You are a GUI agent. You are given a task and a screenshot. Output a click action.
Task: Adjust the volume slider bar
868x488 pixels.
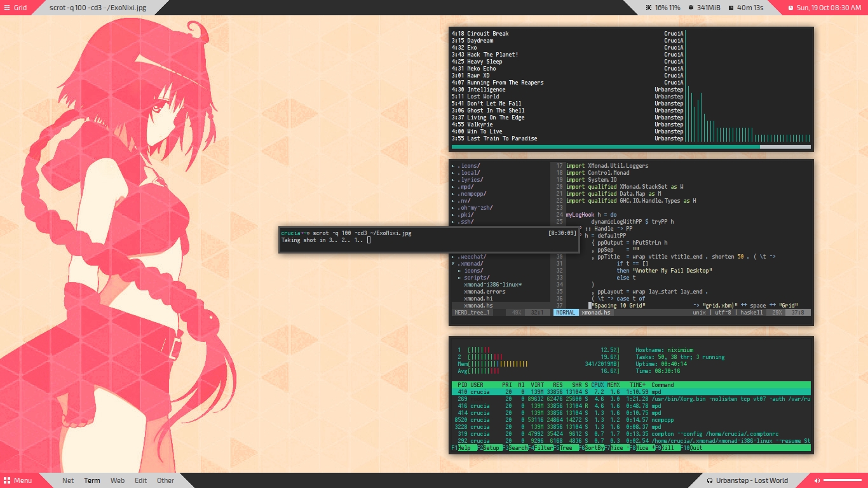coord(843,480)
